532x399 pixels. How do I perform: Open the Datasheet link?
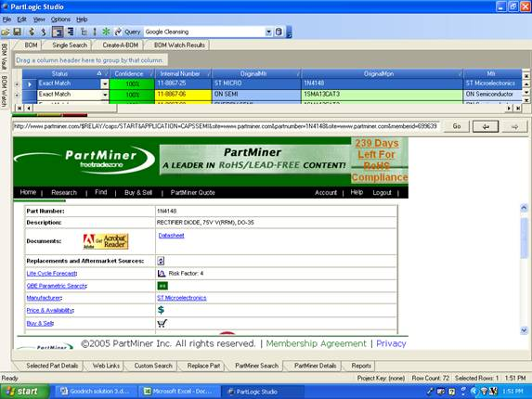pos(172,235)
